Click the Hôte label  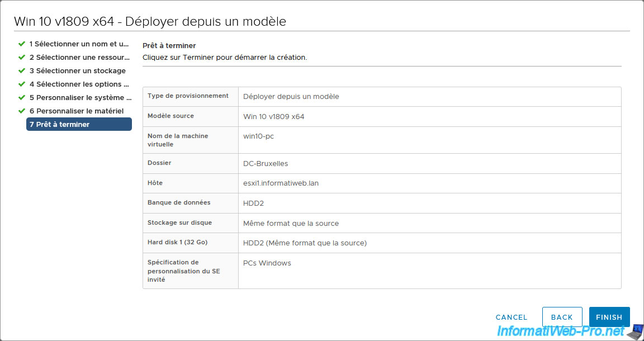point(155,183)
